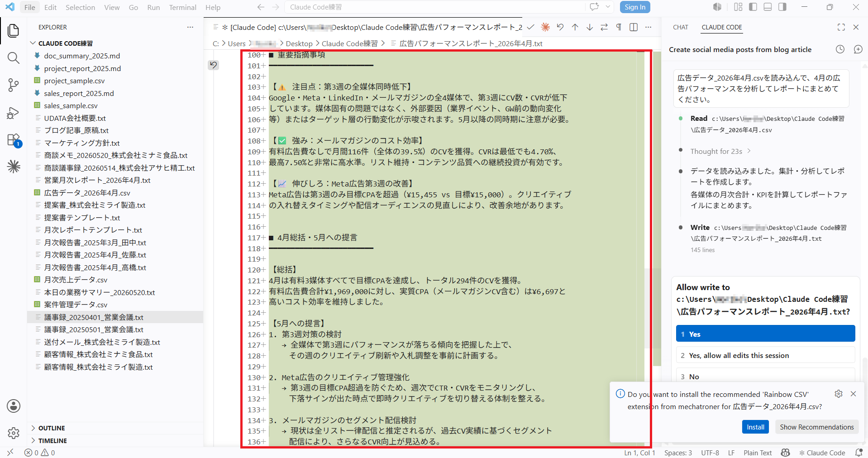Go to previous change with up arrow
Viewport: 868px width, 458px height.
pyautogui.click(x=575, y=27)
